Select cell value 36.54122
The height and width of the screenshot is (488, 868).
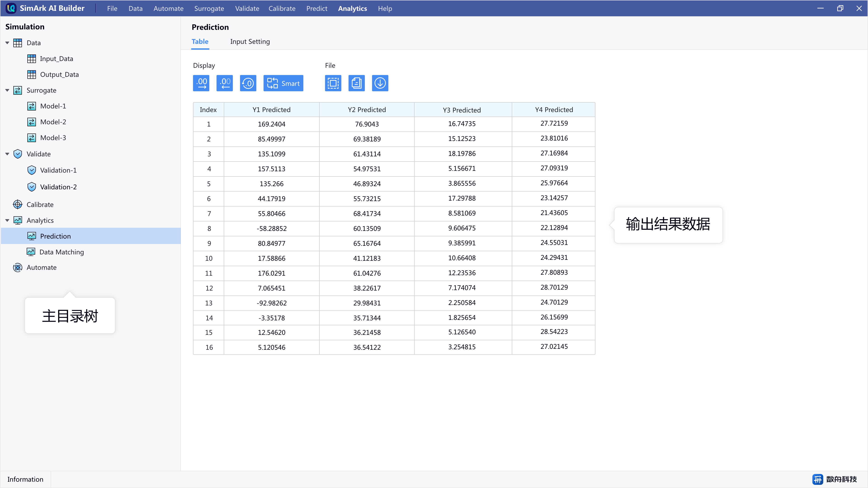pyautogui.click(x=367, y=347)
